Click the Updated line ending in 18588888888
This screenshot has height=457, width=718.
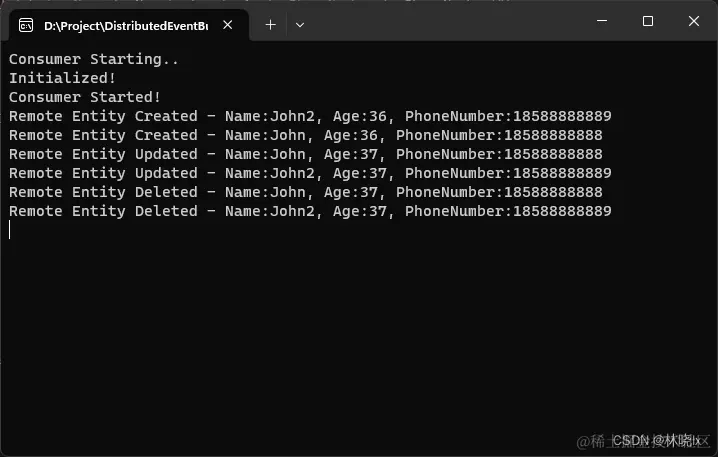pyautogui.click(x=305, y=154)
